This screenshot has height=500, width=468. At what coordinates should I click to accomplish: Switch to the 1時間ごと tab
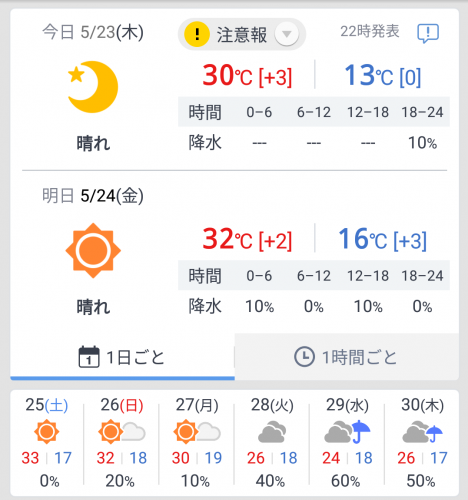pos(347,357)
